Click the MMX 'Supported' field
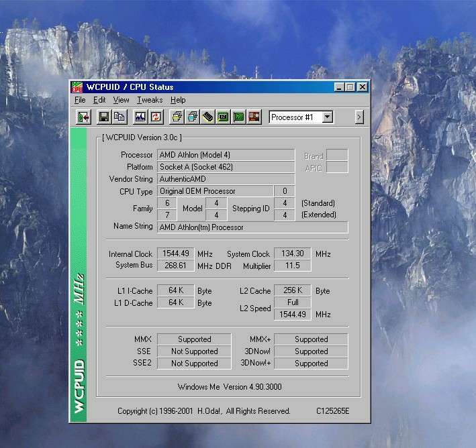 tap(194, 339)
